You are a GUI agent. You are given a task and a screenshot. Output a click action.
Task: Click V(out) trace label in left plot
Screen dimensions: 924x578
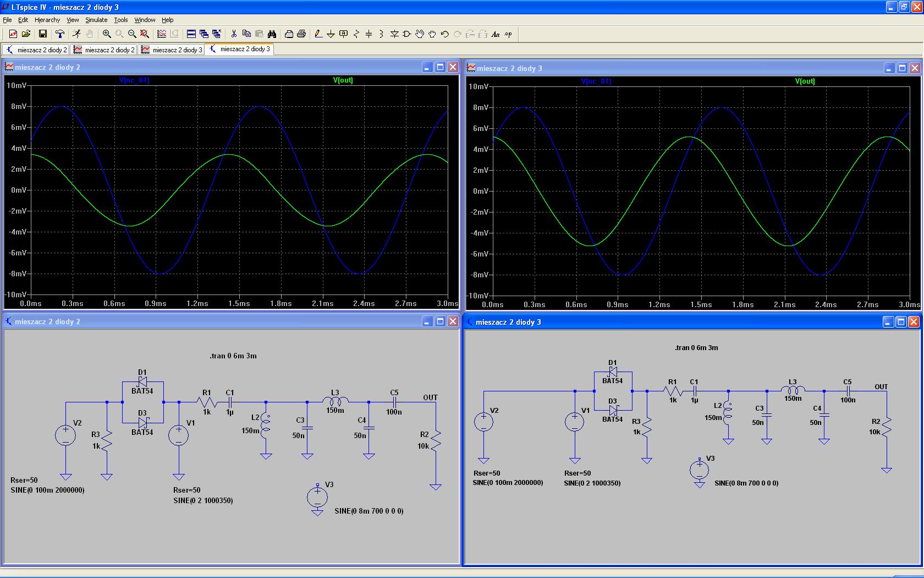click(x=343, y=80)
